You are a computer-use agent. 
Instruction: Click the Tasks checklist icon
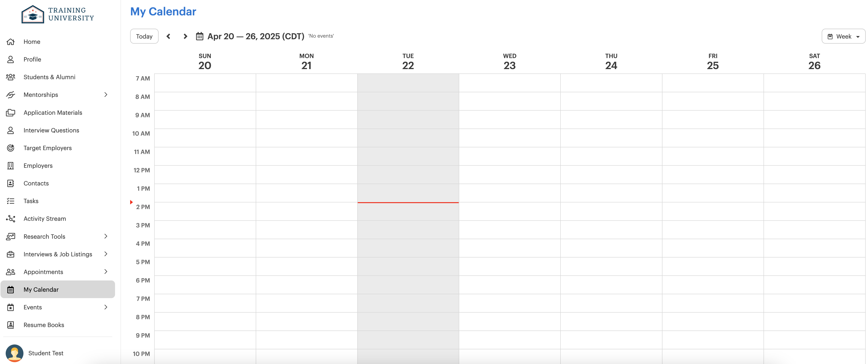pyautogui.click(x=11, y=201)
